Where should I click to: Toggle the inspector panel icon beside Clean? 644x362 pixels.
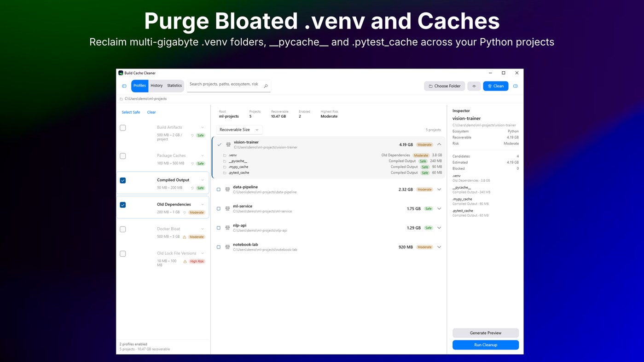(516, 86)
